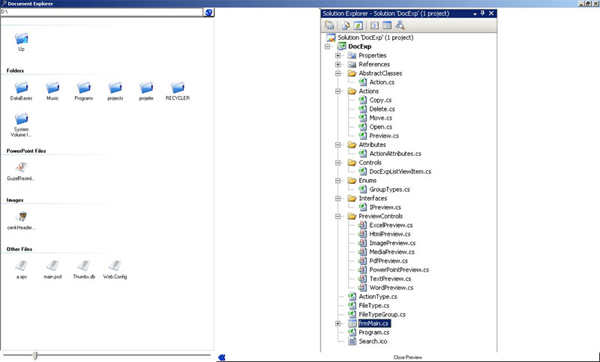Select the GuzelResiml PowerPoint file
Viewport: 600px width, 362px height.
coord(21,168)
